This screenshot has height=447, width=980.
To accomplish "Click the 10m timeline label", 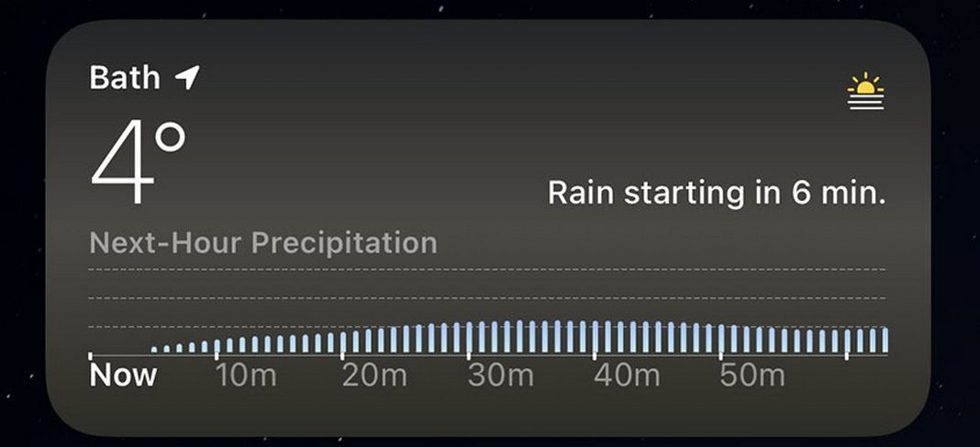I will pos(246,375).
